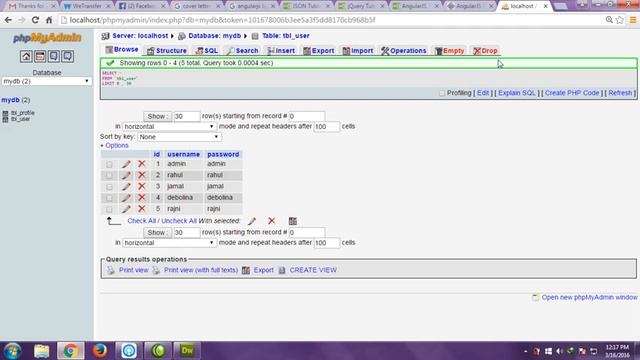Switch to the SQL tab
The height and width of the screenshot is (360, 640).
click(207, 51)
